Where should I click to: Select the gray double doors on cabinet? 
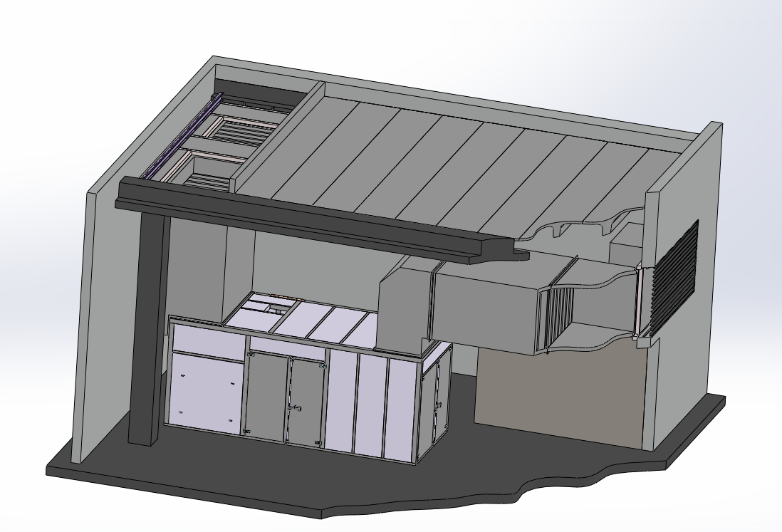(286, 398)
